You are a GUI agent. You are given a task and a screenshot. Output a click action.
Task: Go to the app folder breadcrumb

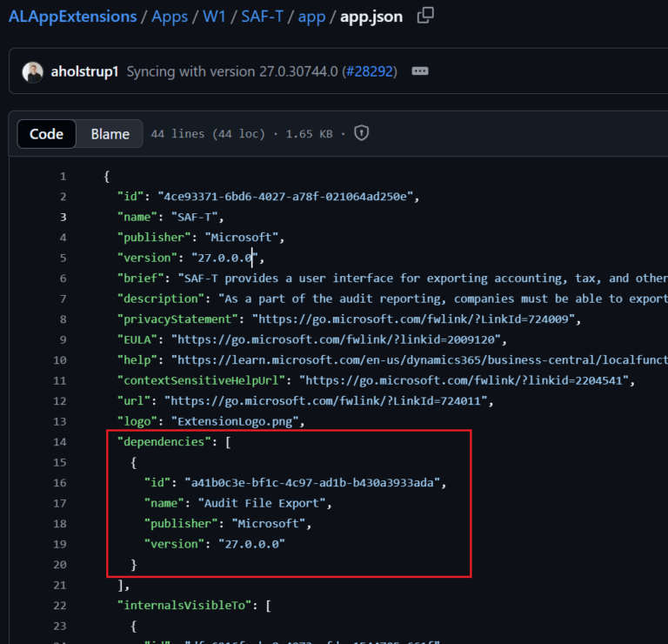click(311, 17)
